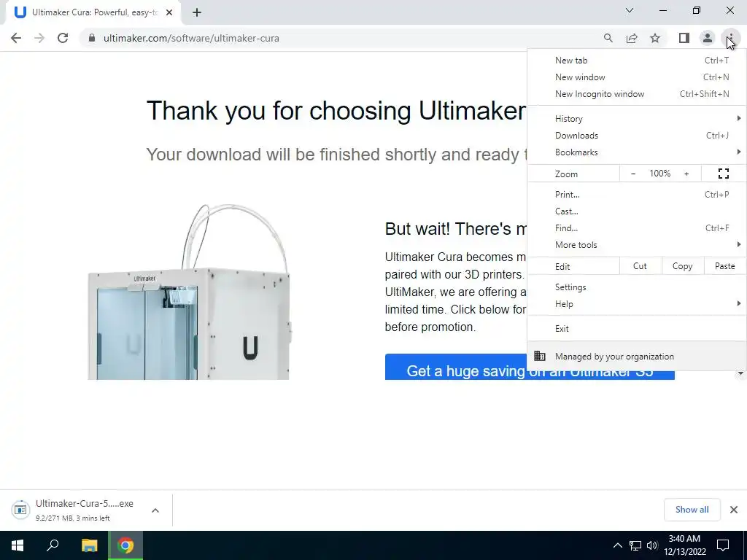
Task: Open the side panel icon
Action: 684,38
